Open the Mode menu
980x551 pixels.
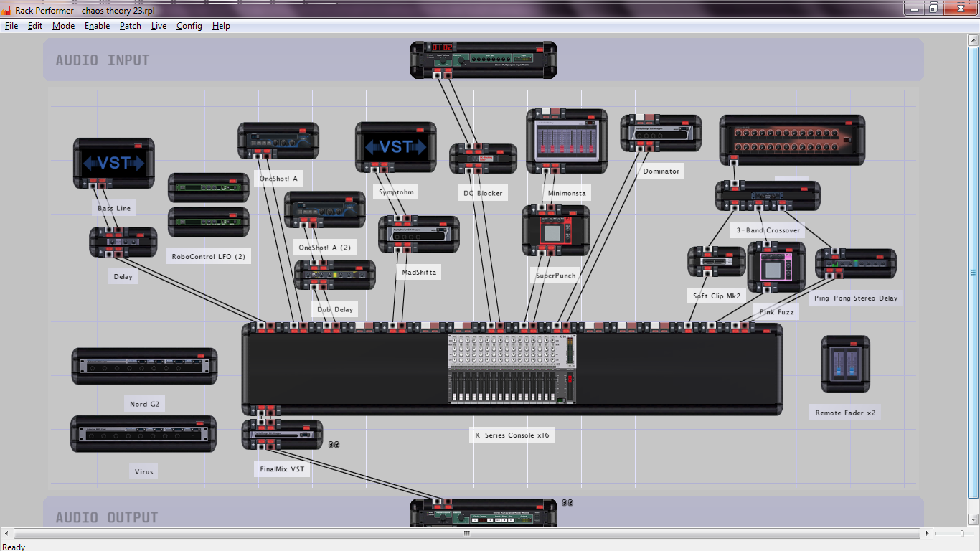(x=63, y=26)
